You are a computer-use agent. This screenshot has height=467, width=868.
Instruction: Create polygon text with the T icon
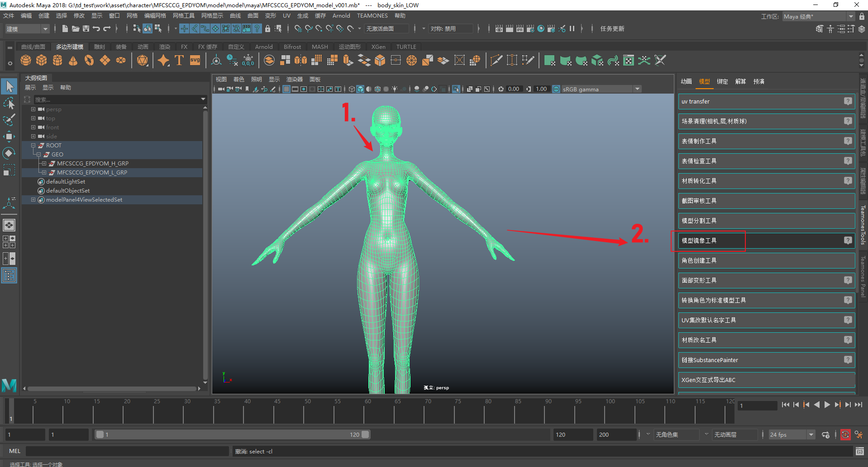(179, 60)
